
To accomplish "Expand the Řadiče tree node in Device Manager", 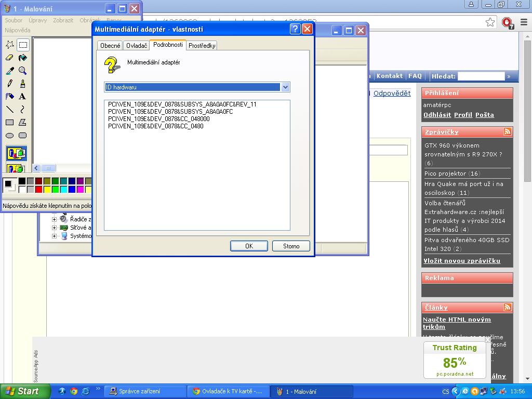I will pyautogui.click(x=54, y=219).
